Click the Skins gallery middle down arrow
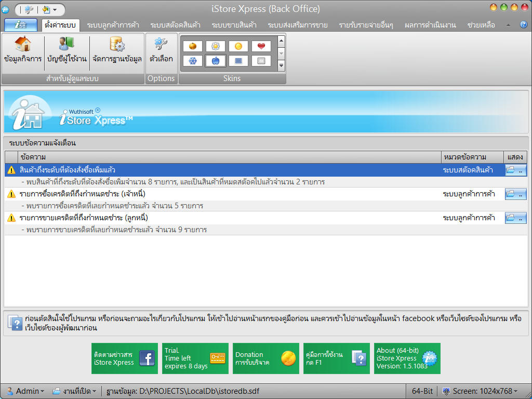The height and width of the screenshot is (399, 532). click(281, 54)
